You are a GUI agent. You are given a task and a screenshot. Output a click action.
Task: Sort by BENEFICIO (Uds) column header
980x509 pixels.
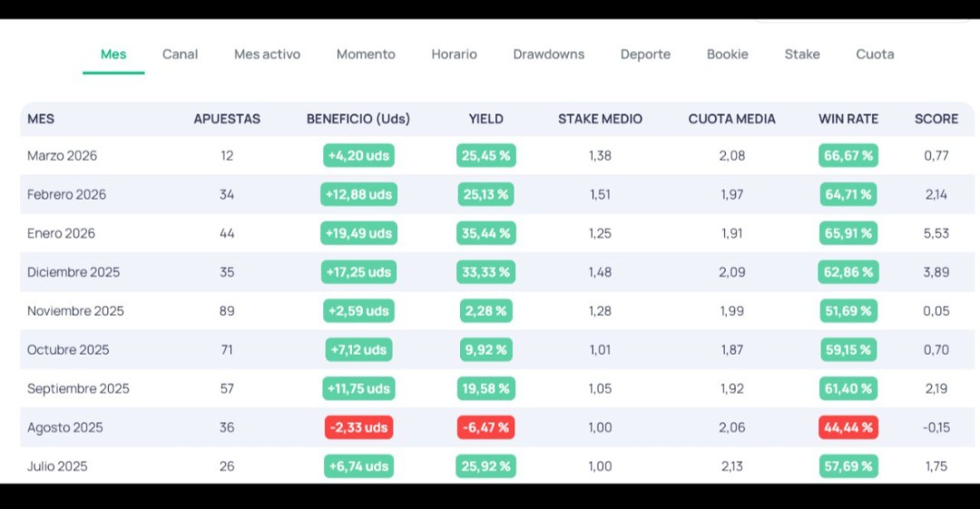click(x=358, y=119)
